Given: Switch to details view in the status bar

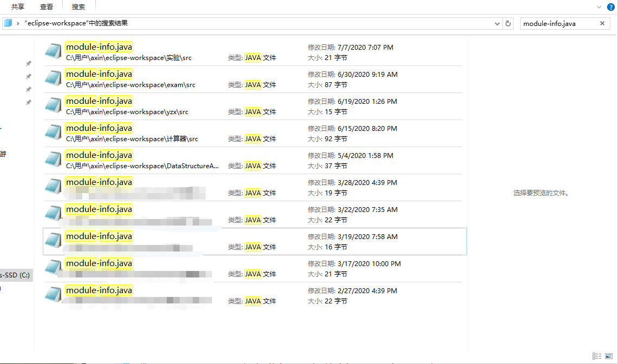Looking at the screenshot, I should click(597, 356).
